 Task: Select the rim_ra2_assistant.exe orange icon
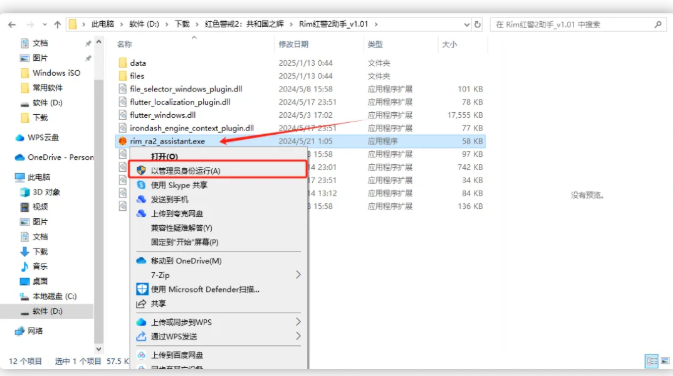pyautogui.click(x=123, y=141)
